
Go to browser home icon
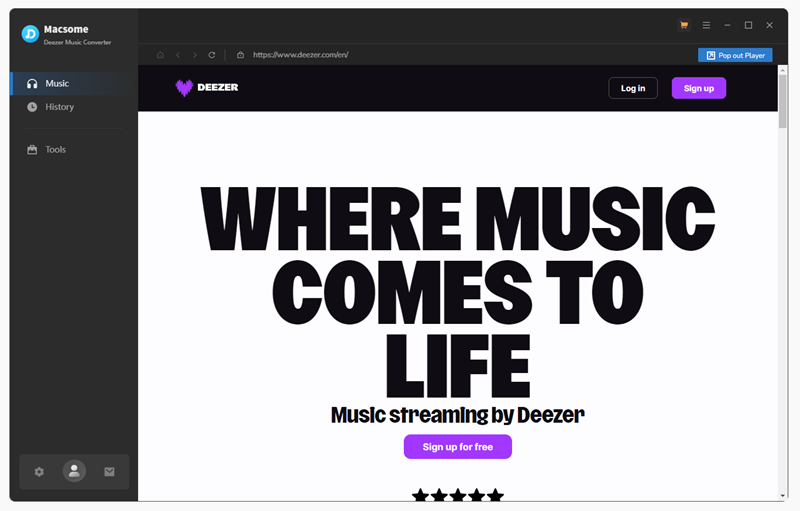coord(160,55)
